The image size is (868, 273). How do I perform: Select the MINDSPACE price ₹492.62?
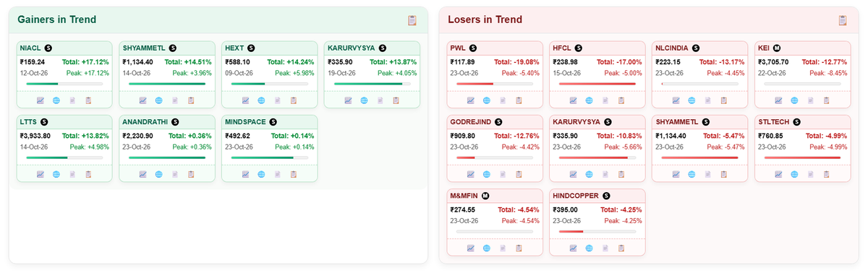[x=237, y=136]
